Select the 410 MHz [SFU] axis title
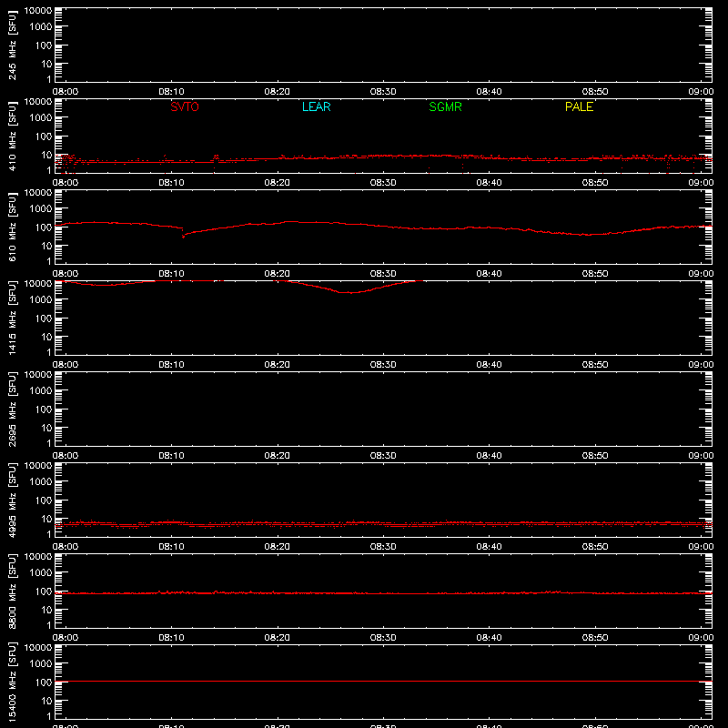This screenshot has width=728, height=728. coord(12,136)
